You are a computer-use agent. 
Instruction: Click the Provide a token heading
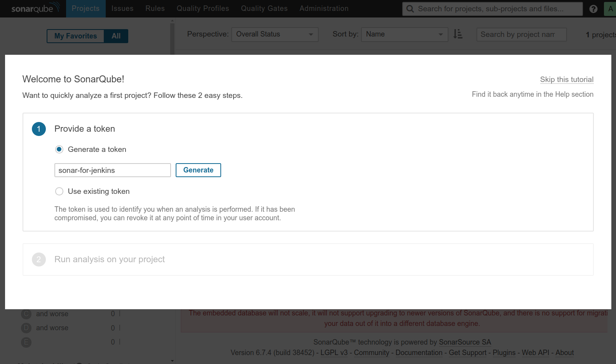[x=85, y=129]
